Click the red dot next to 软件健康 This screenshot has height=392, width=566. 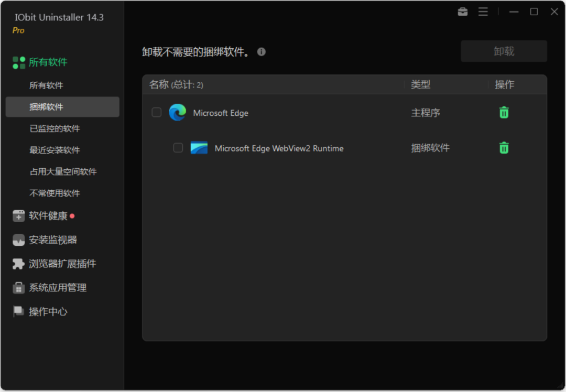tap(72, 216)
